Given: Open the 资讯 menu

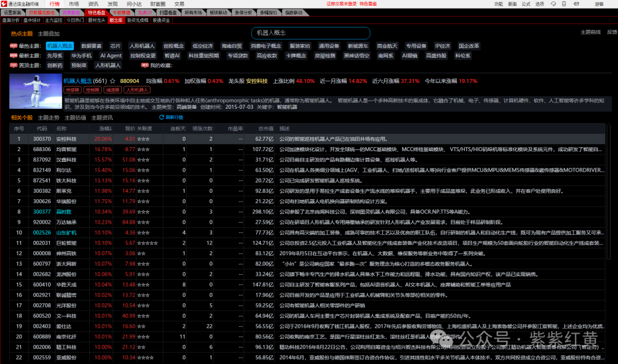Looking at the screenshot, I should [93, 4].
